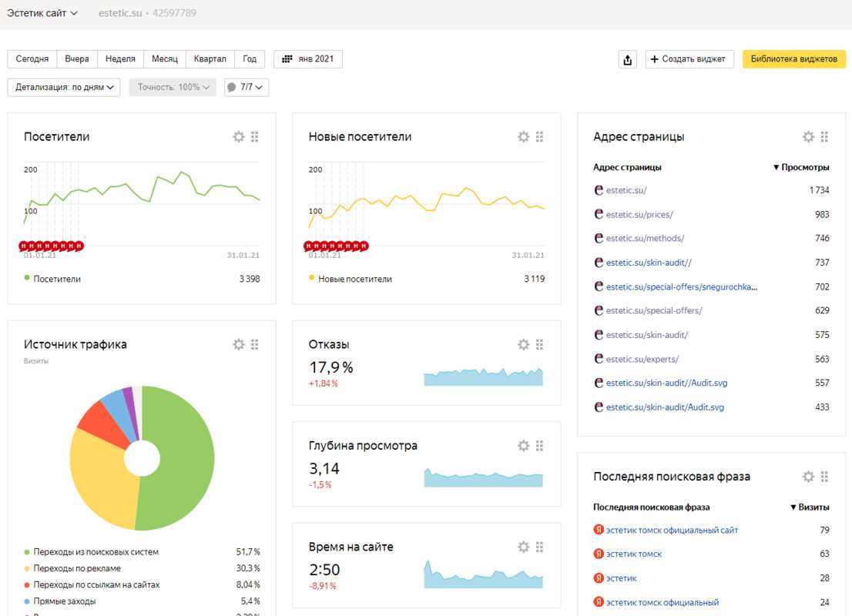
Task: Open settings gear of Последняя поисковая фраза widget
Action: (x=809, y=477)
